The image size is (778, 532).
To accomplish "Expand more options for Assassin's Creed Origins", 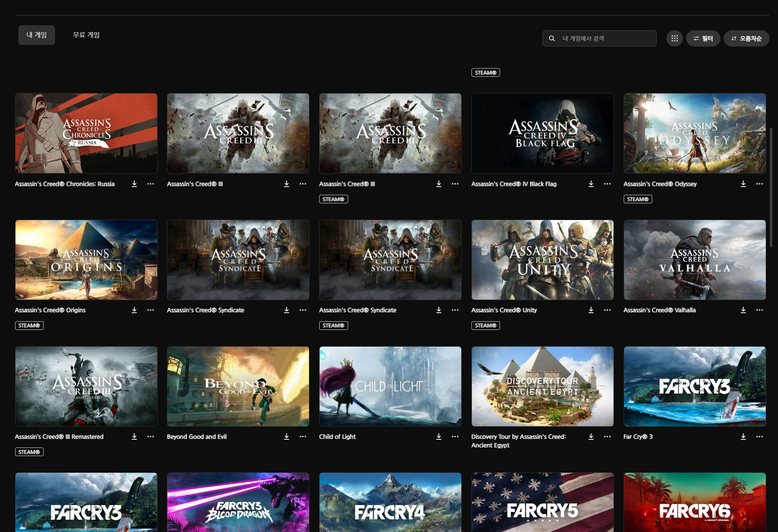I will (x=151, y=310).
